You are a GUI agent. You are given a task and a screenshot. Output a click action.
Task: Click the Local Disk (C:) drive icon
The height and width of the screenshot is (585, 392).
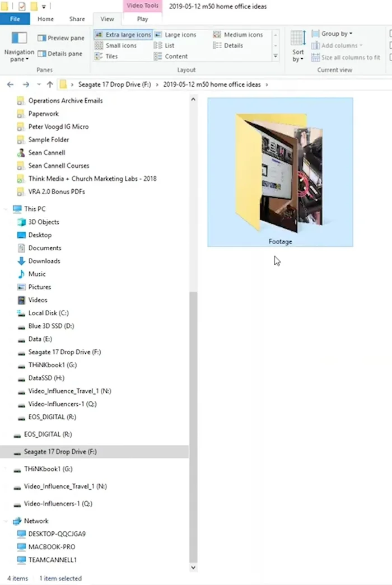tap(21, 313)
